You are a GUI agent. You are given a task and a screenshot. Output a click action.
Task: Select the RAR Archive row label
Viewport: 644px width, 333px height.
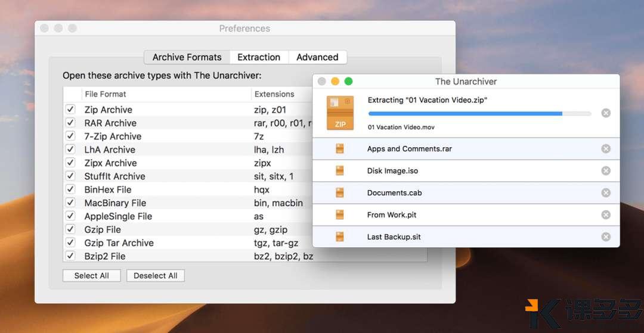point(110,123)
